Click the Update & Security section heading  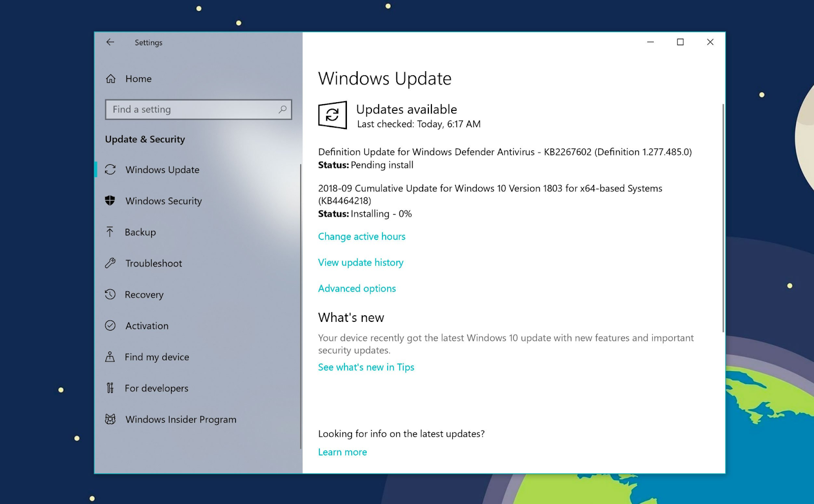pyautogui.click(x=145, y=139)
